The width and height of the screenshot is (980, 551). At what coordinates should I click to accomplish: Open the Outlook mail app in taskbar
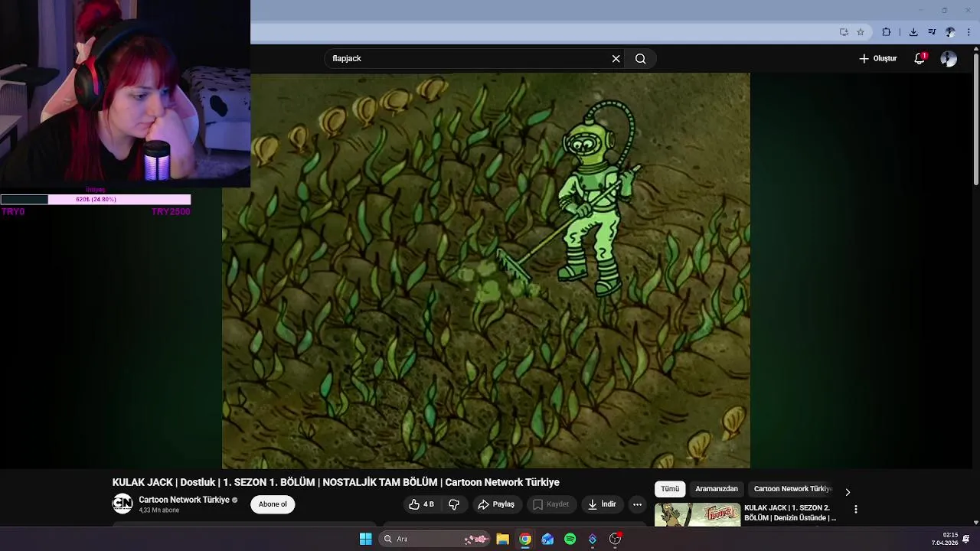click(x=547, y=539)
